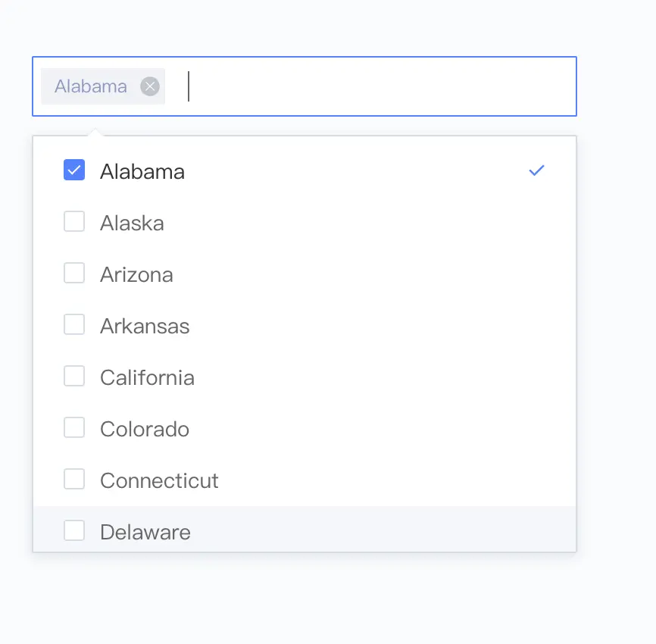Choose the Arizona option text

pos(136,275)
